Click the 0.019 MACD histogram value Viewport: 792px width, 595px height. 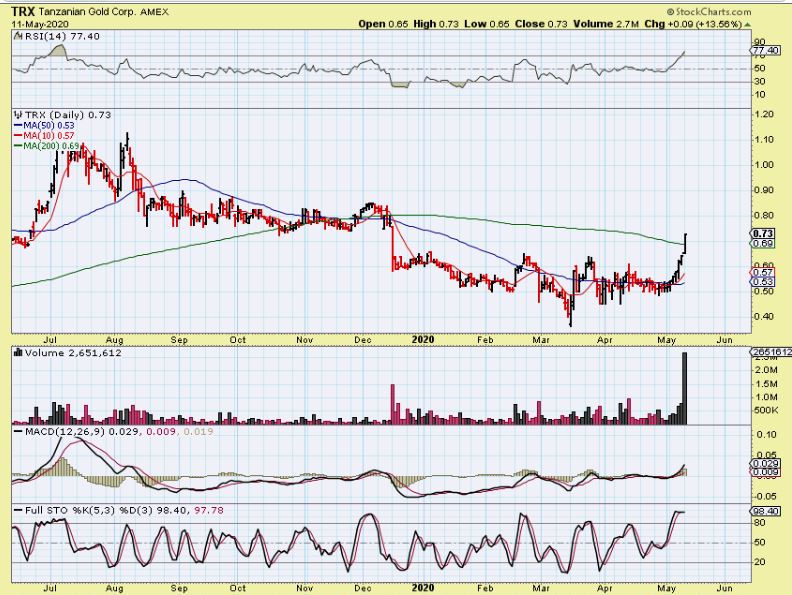[198, 432]
